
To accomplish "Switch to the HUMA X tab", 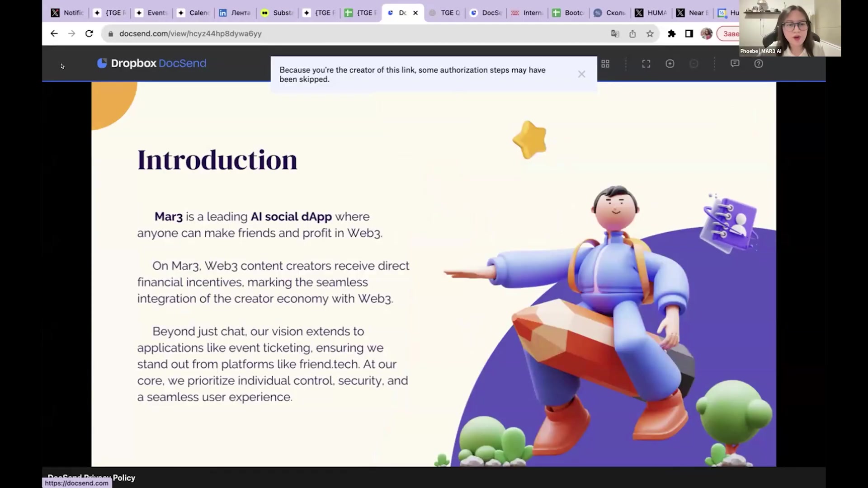I will [652, 13].
